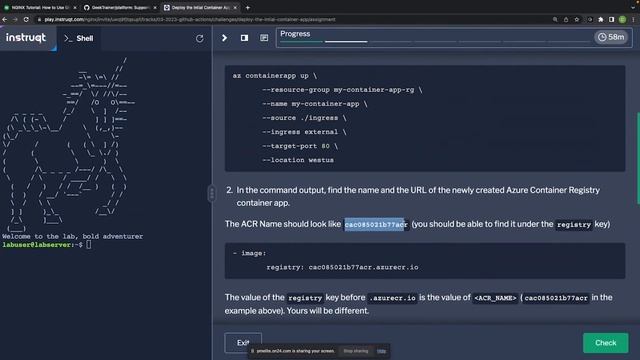Click the <ACR_NAME> inline code

[495, 298]
